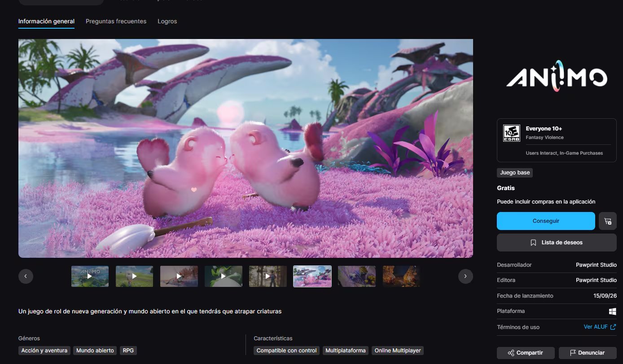Image resolution: width=623 pixels, height=364 pixels.
Task: Click the main pink creatures screenshot
Action: [x=246, y=148]
